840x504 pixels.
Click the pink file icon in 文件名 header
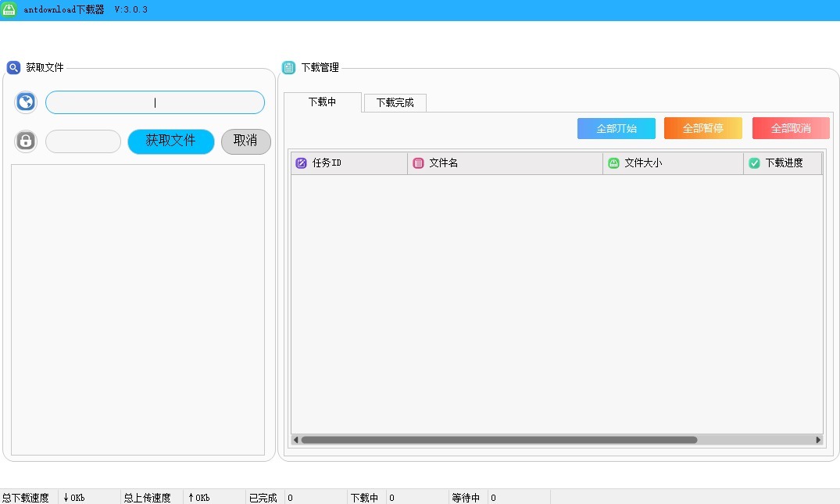[x=418, y=163]
